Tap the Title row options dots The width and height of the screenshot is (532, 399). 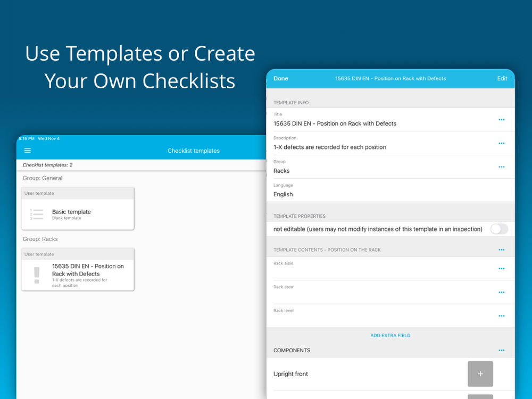[502, 120]
